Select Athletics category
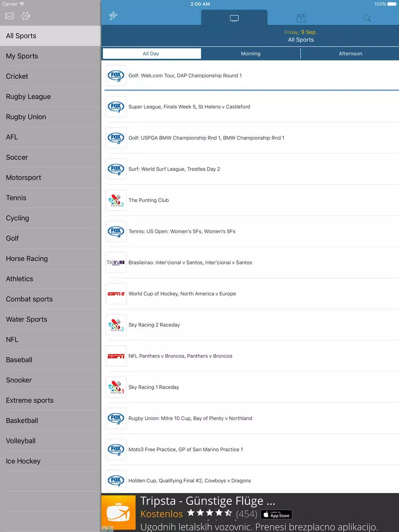This screenshot has width=399, height=532. (50, 279)
